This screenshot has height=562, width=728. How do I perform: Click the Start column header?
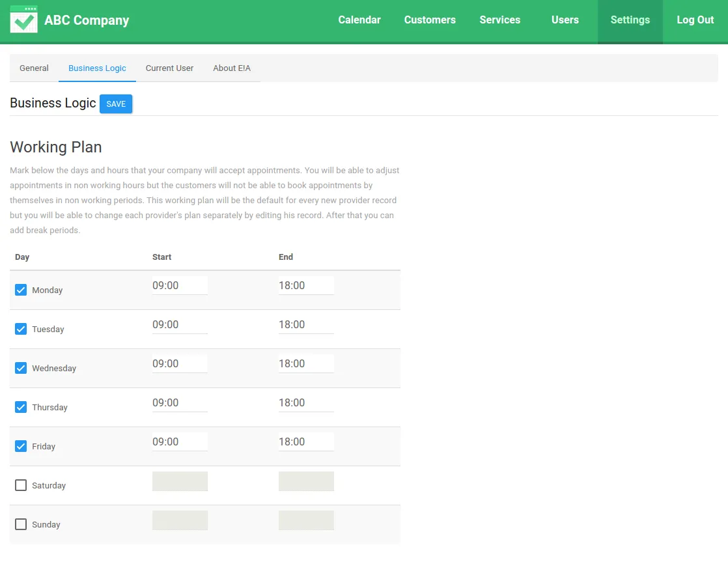click(161, 257)
